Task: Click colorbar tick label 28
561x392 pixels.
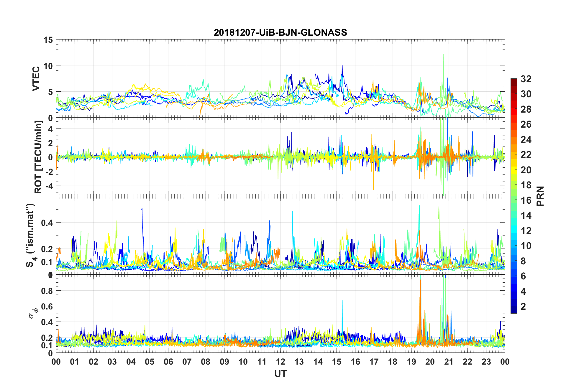Action: point(526,109)
